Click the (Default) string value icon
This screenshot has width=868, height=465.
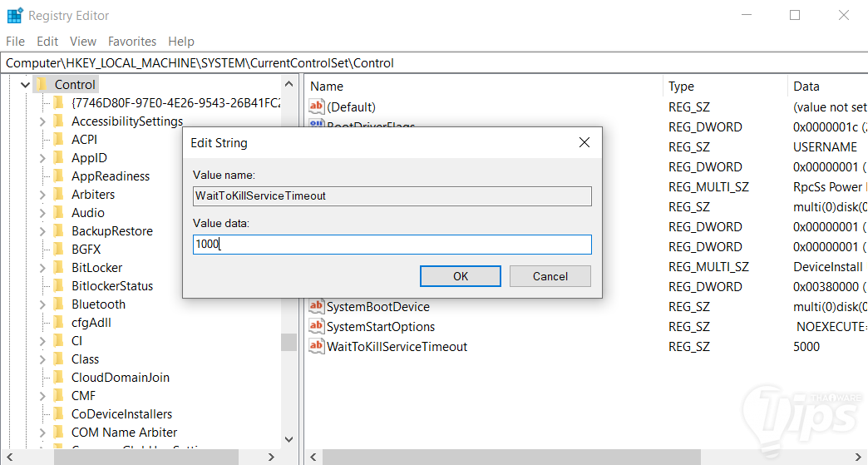316,106
